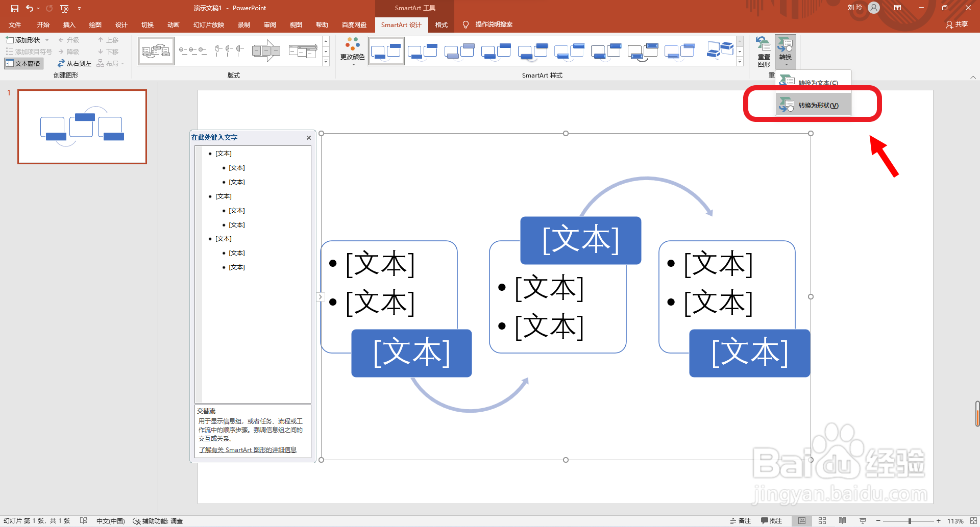This screenshot has height=527, width=980.
Task: Select the center blue [文本] header shape
Action: click(580, 240)
